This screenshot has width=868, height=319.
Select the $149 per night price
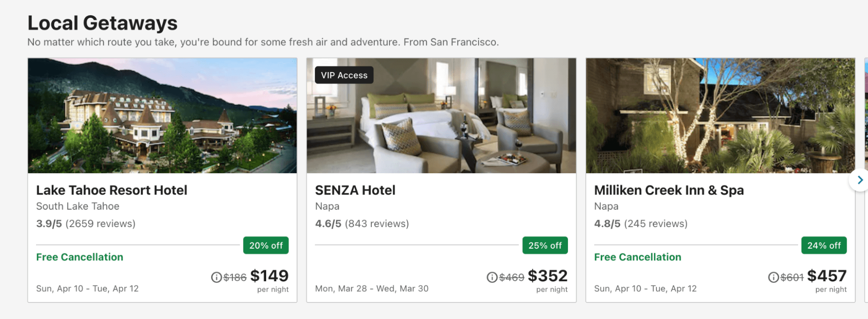pos(269,276)
